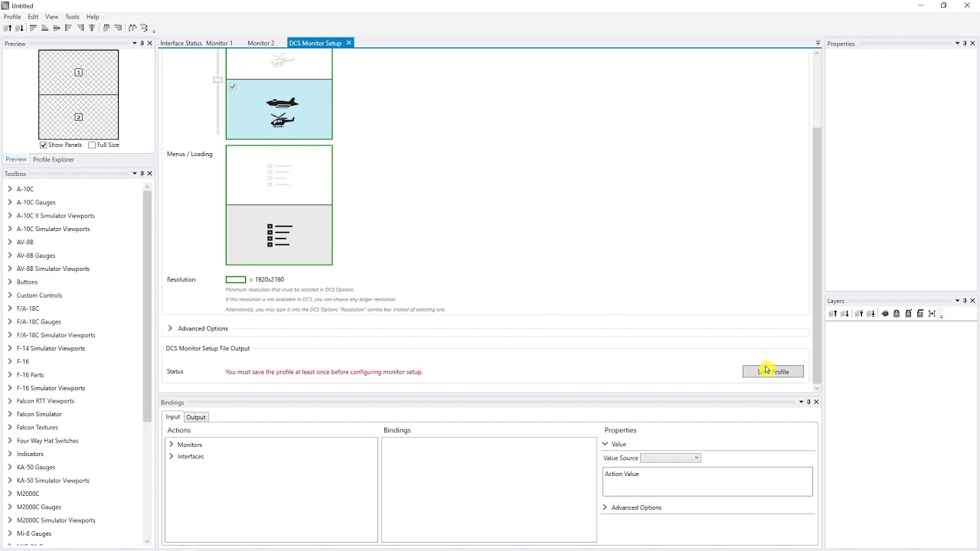Image resolution: width=980 pixels, height=551 pixels.
Task: Pin the Properties panel with pushpin icon
Action: point(965,44)
